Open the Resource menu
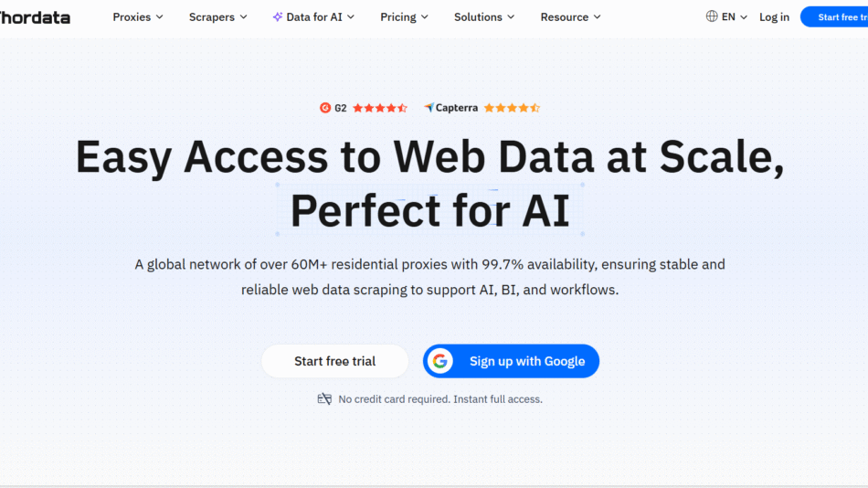 pos(570,16)
